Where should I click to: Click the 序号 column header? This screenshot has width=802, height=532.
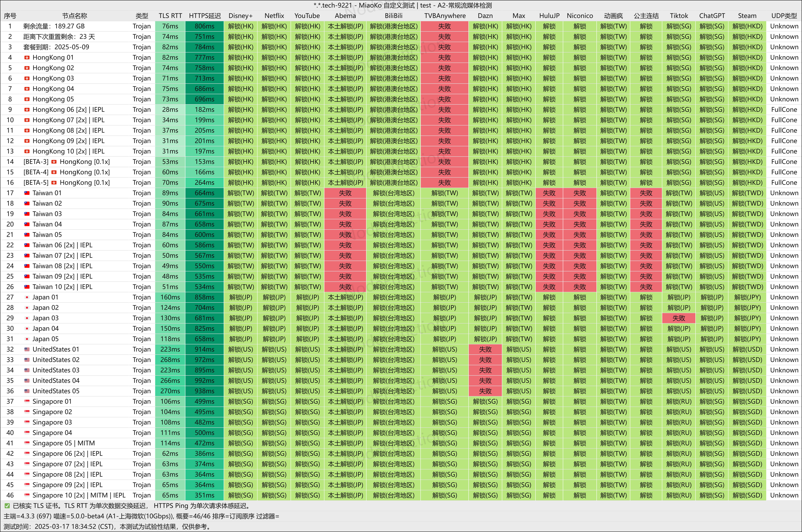click(10, 16)
